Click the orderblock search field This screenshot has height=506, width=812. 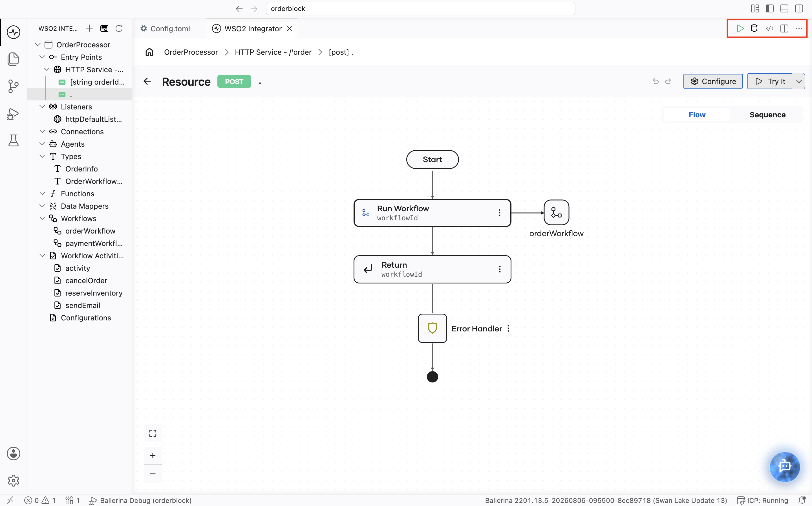click(420, 9)
